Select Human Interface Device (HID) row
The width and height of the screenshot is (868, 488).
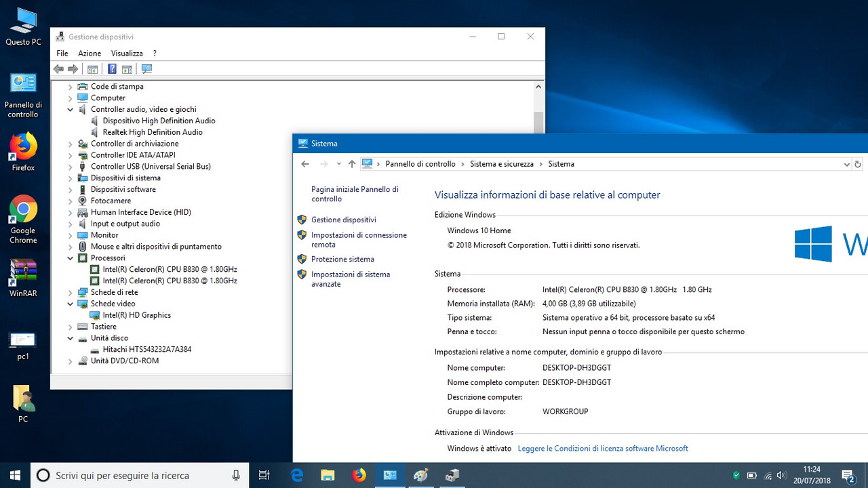click(140, 212)
